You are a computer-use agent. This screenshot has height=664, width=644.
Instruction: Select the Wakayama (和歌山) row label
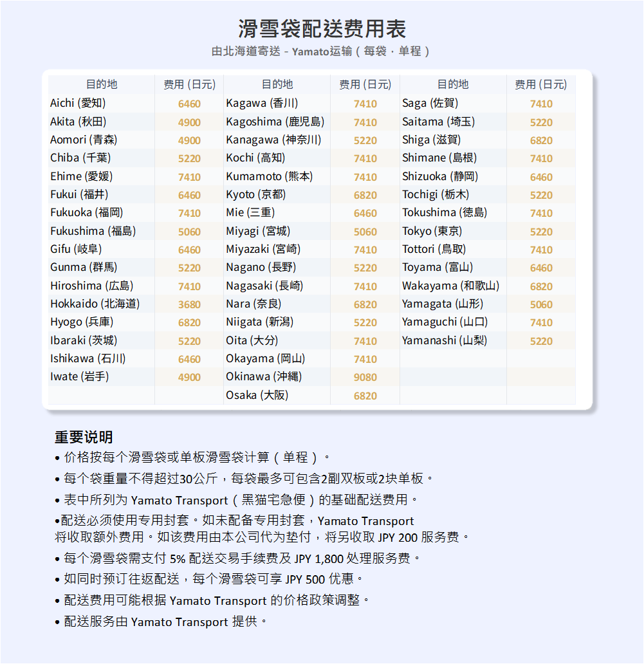pyautogui.click(x=450, y=286)
